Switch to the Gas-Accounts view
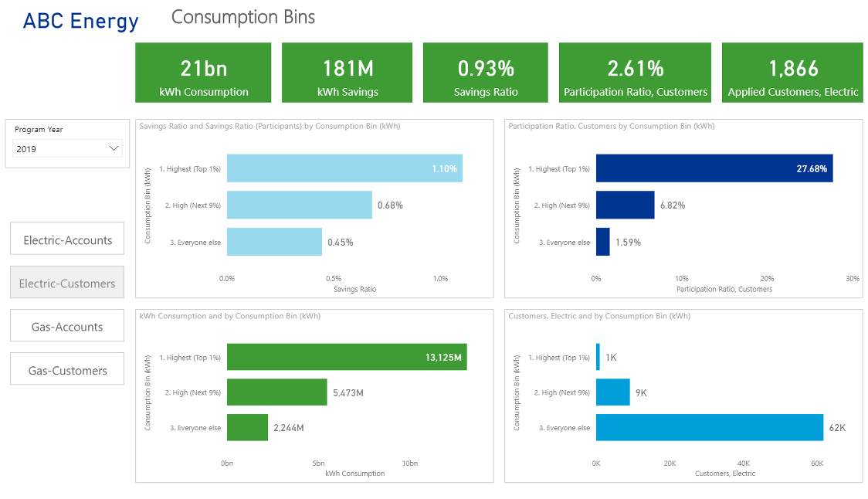The width and height of the screenshot is (868, 499). (67, 326)
